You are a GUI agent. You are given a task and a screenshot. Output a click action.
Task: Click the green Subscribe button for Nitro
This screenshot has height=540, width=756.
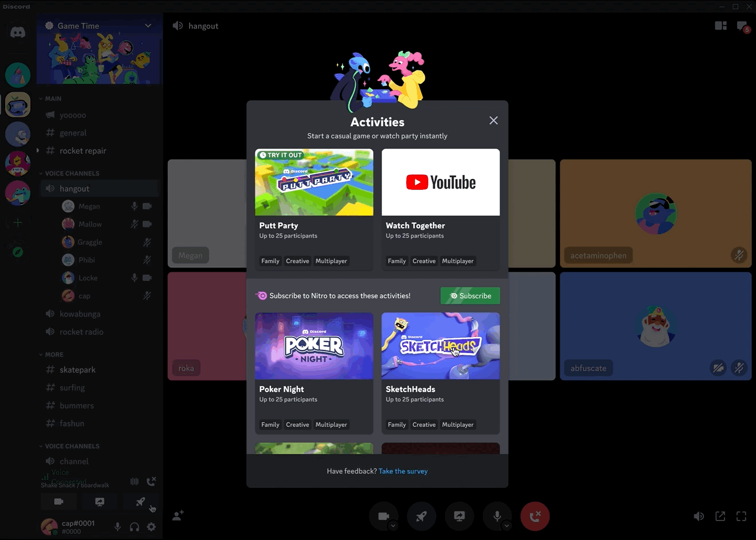coord(470,295)
